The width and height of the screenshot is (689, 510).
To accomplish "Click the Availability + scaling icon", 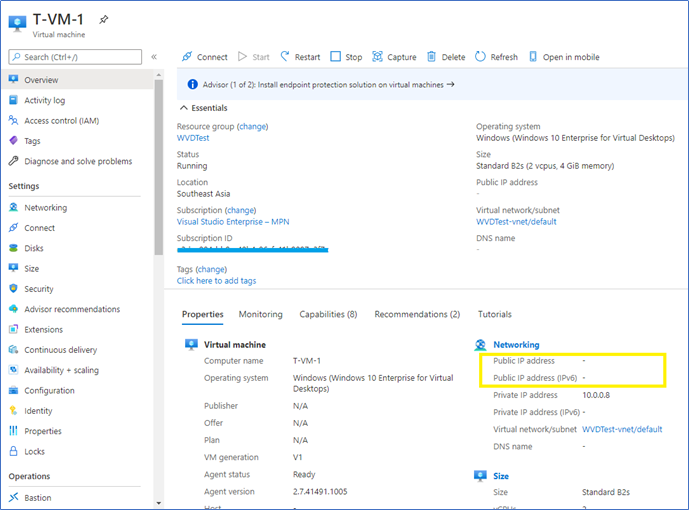I will pyautogui.click(x=14, y=370).
